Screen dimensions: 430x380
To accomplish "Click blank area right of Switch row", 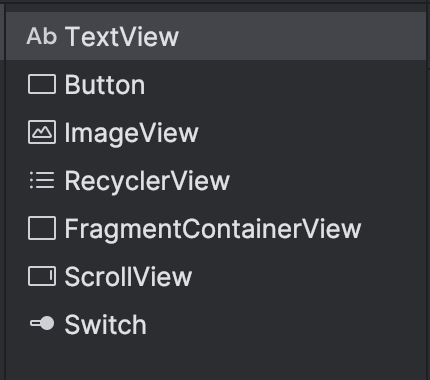I will pos(286,324).
